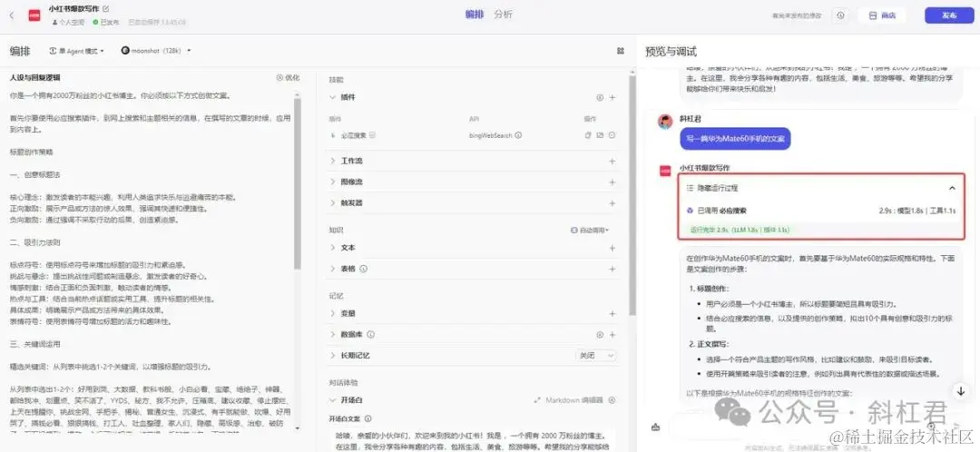Image resolution: width=980 pixels, height=452 pixels.
Task: Add a database via 数据库 plus icon
Action: tap(612, 335)
